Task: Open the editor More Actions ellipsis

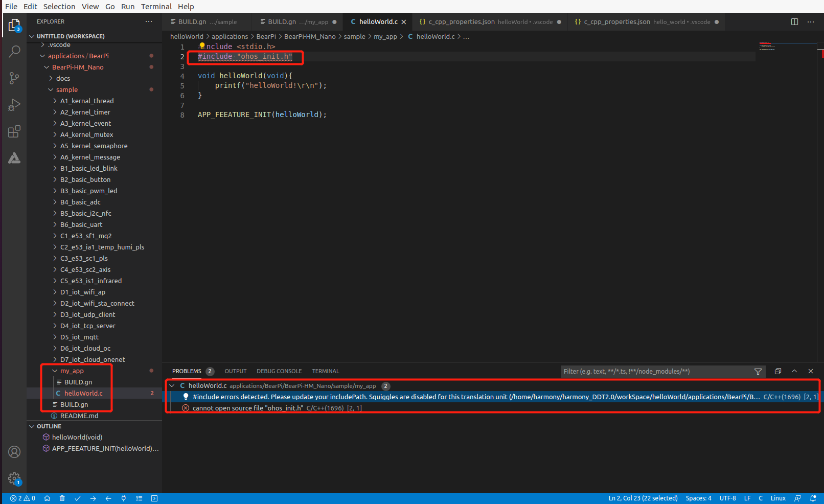Action: (x=811, y=22)
